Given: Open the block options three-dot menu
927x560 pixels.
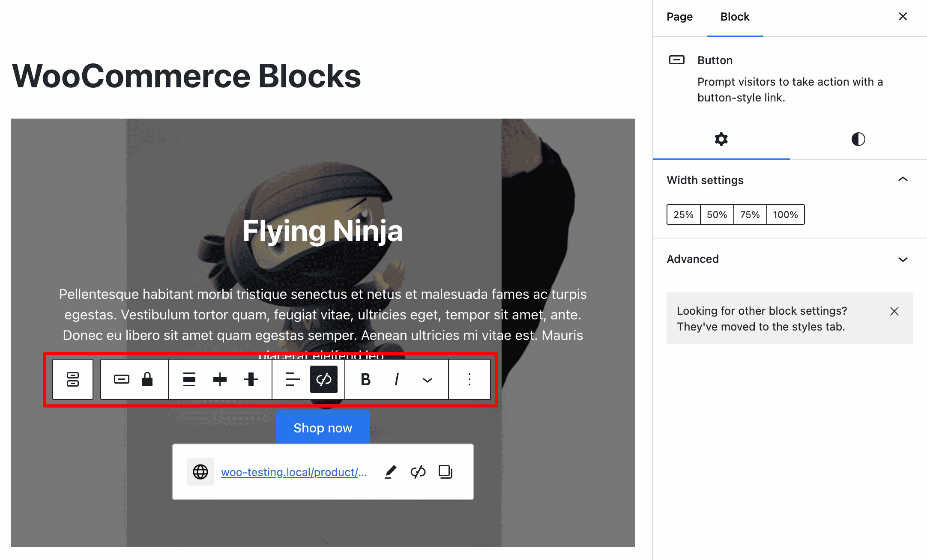Looking at the screenshot, I should point(469,379).
